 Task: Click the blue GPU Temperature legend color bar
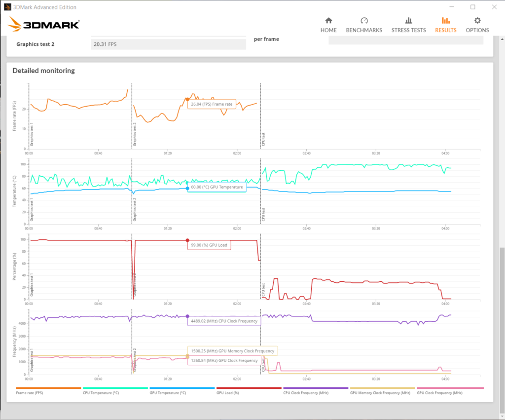coord(182,388)
